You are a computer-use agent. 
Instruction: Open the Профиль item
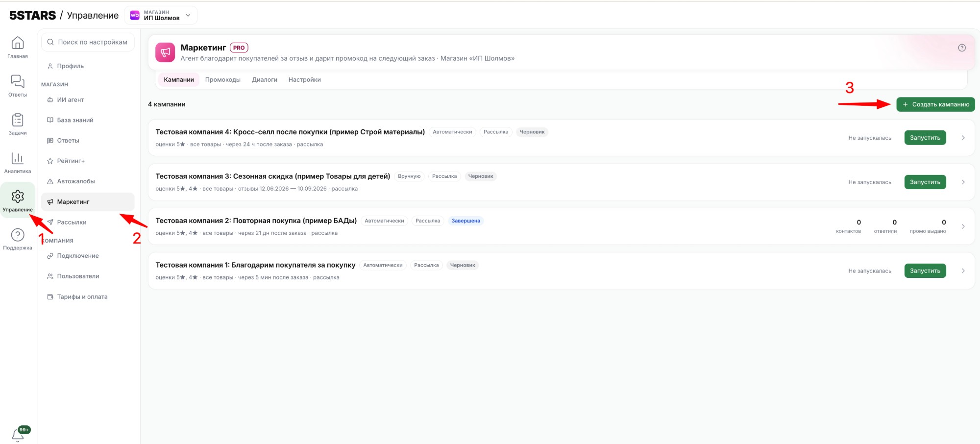[88, 66]
